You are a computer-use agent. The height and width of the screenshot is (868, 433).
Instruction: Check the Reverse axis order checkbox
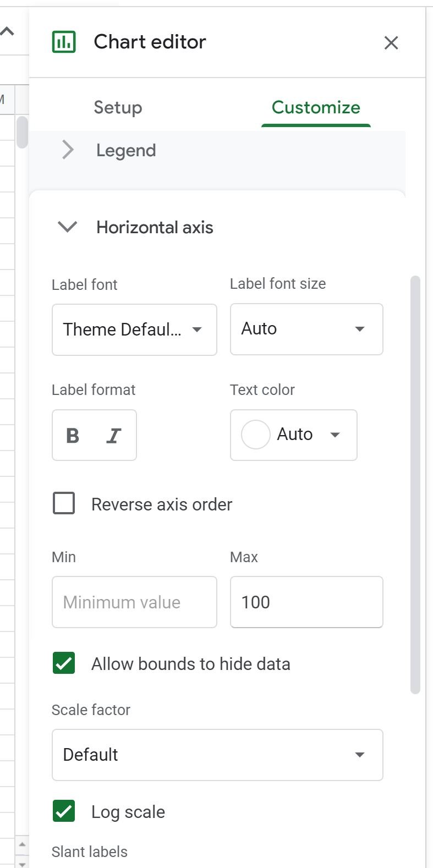[x=64, y=503]
